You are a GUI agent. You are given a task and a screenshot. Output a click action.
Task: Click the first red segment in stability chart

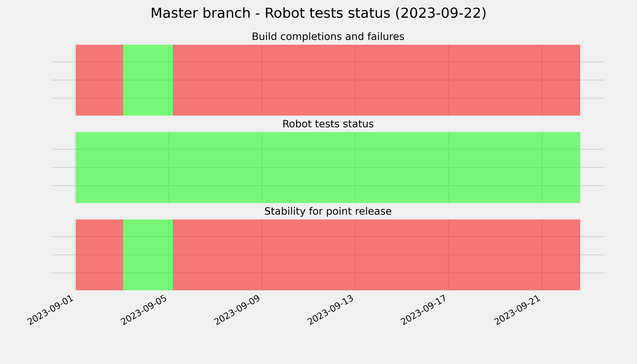point(99,255)
